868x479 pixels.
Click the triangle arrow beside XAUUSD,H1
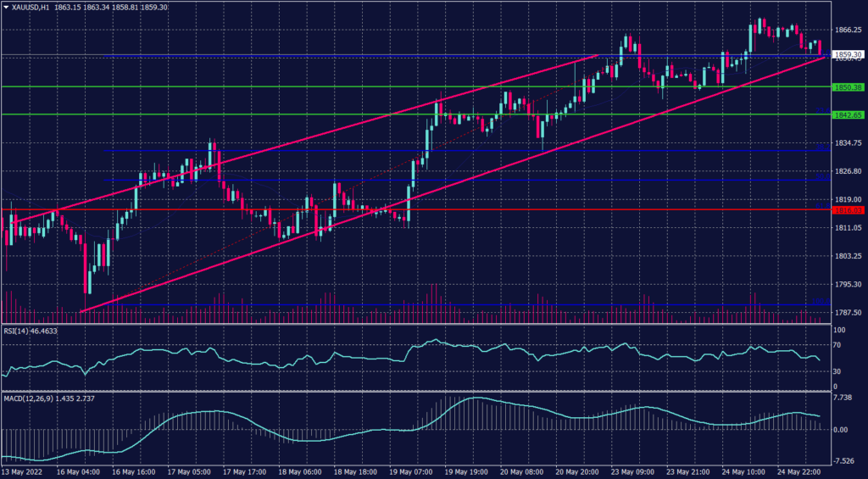tap(7, 7)
